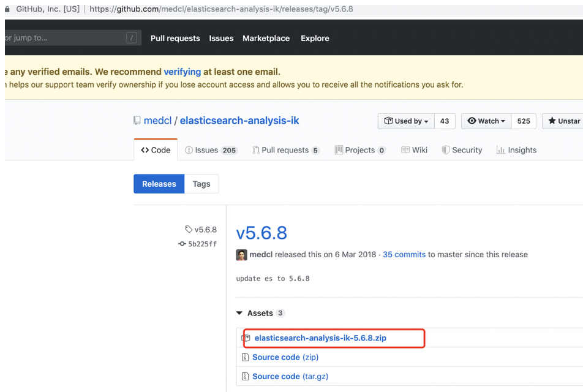
Task: Click Pull requests in the top navigation
Action: (175, 39)
